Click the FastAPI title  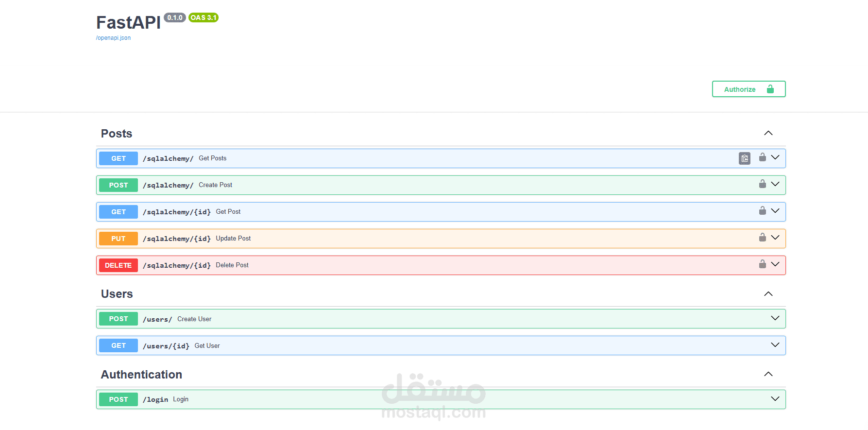[128, 23]
